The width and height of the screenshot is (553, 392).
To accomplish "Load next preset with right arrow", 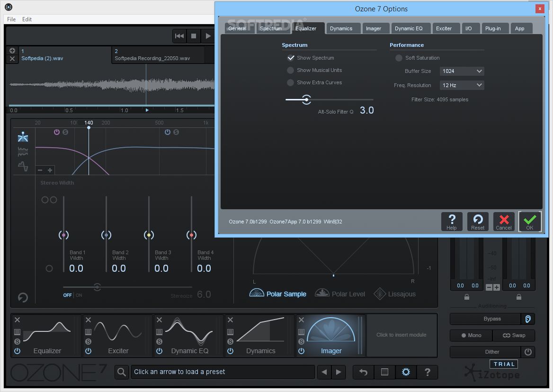I will (339, 372).
